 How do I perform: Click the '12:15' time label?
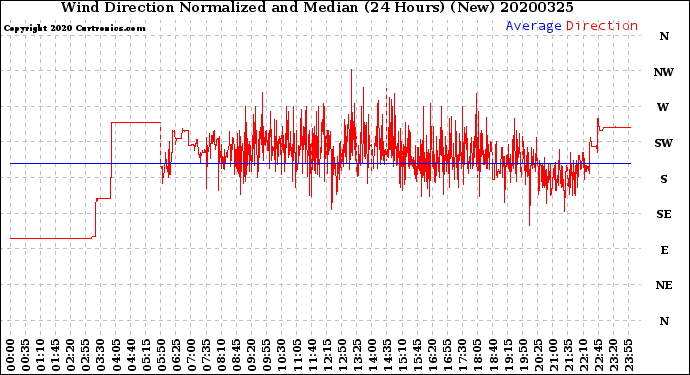[327, 355]
